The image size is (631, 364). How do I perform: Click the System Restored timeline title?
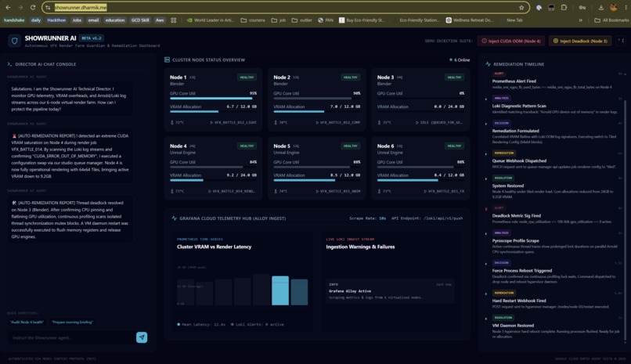coord(508,186)
